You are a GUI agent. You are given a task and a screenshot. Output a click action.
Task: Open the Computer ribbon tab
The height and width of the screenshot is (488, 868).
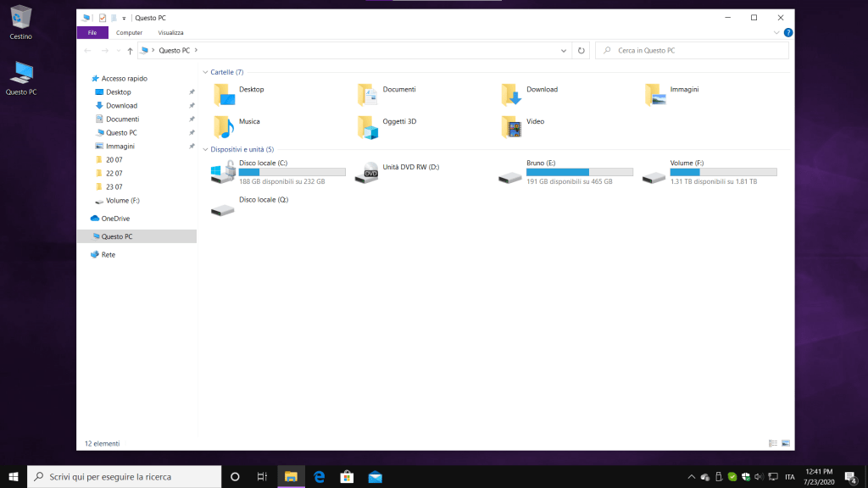[129, 33]
